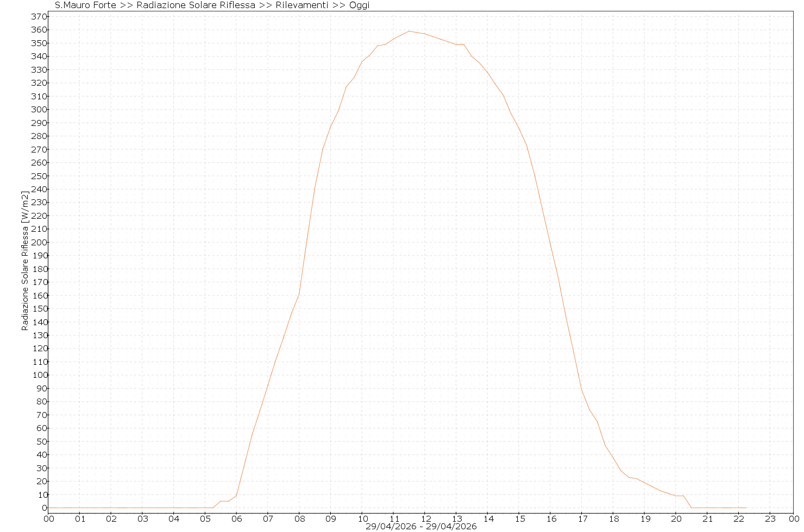Image resolution: width=804 pixels, height=532 pixels.
Task: Select the 12 hour label on time axis
Action: tap(425, 518)
